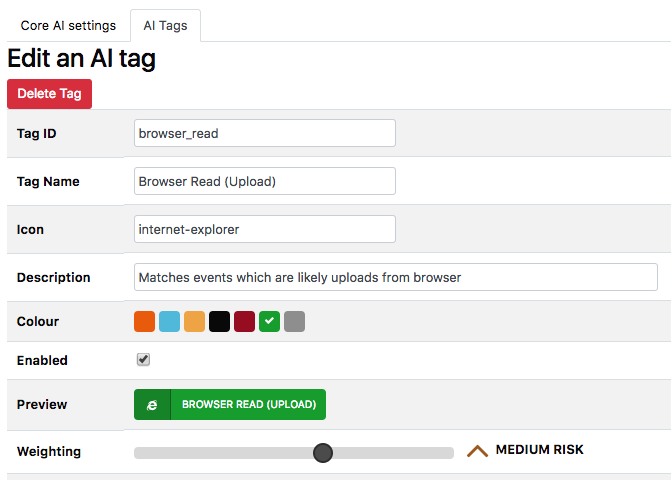The image size is (671, 480).
Task: Select the grey colour swatch
Action: point(294,322)
